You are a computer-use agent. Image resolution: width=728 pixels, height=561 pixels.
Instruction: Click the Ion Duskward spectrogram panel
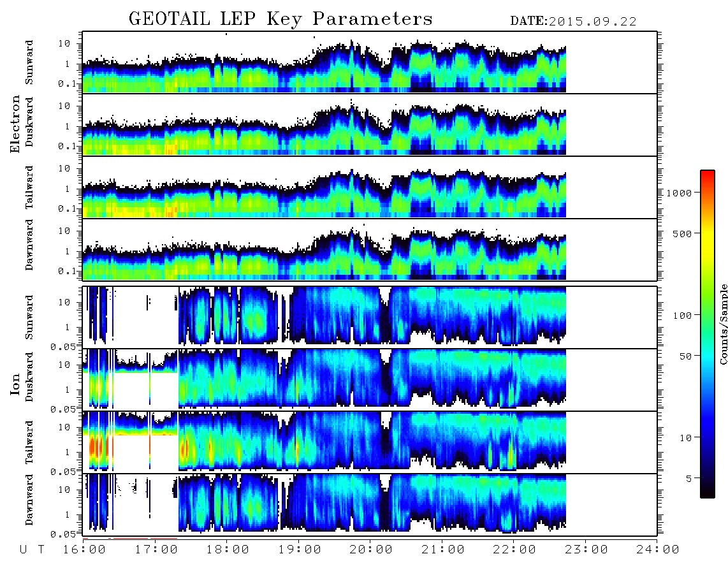370,379
